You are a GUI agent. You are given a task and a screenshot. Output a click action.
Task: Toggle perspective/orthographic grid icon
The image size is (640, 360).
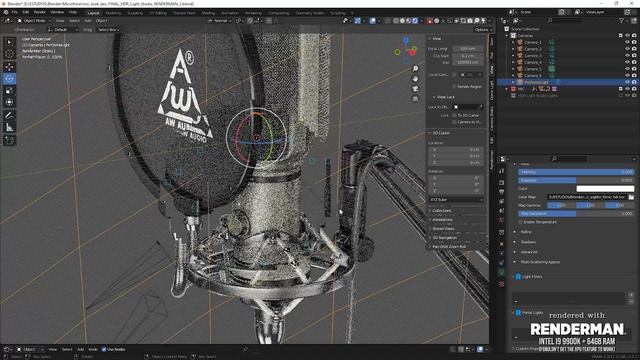tap(415, 99)
